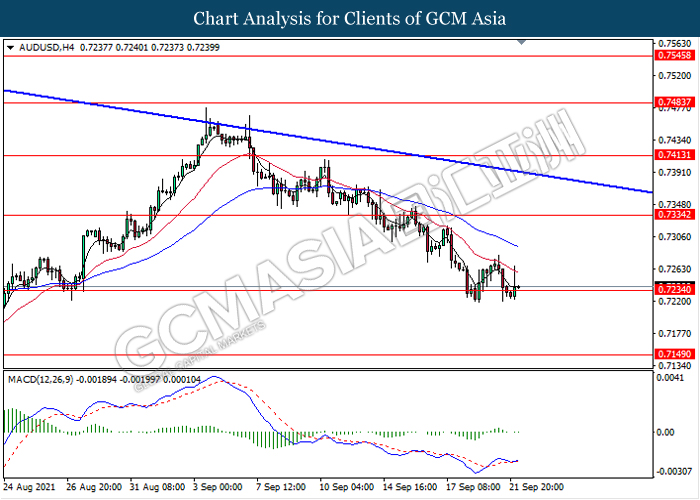Screen dimensions: 700x500
Task: Click the 0.72200 price scale value
Action: [675, 301]
